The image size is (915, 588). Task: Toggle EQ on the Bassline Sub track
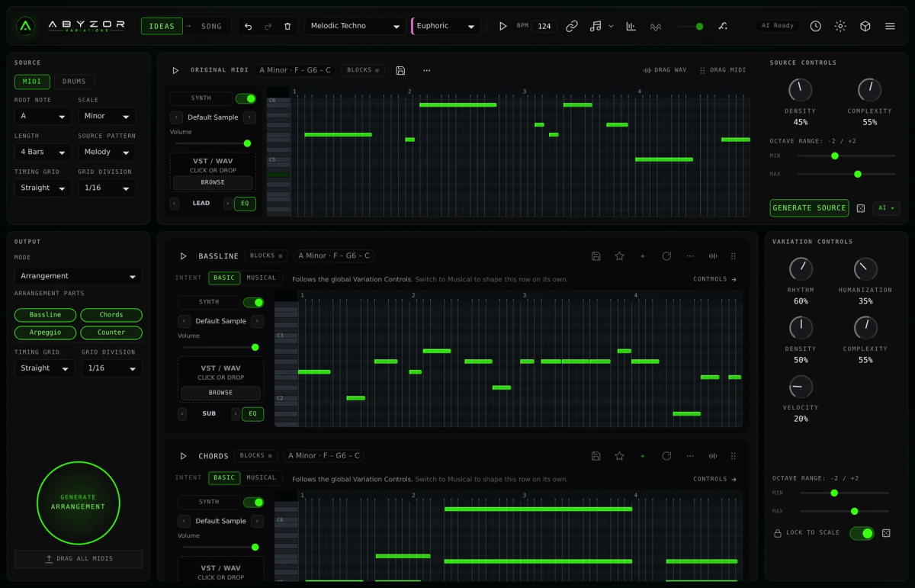click(x=253, y=414)
